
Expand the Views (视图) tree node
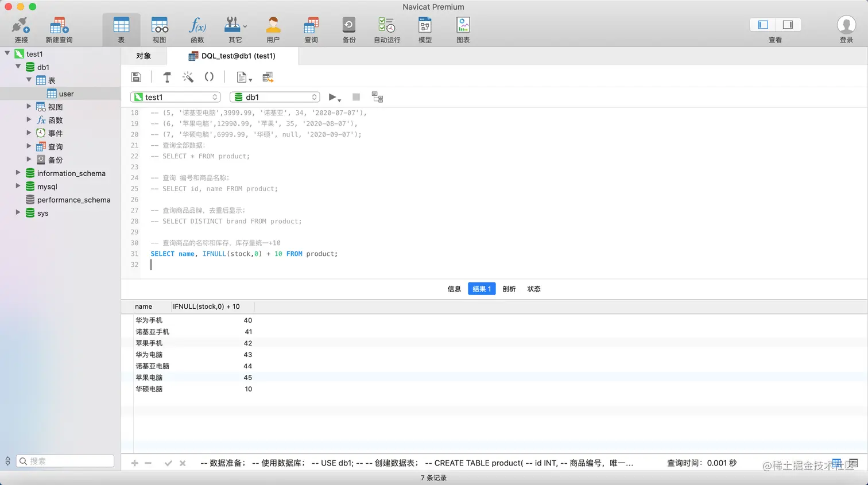pyautogui.click(x=29, y=106)
